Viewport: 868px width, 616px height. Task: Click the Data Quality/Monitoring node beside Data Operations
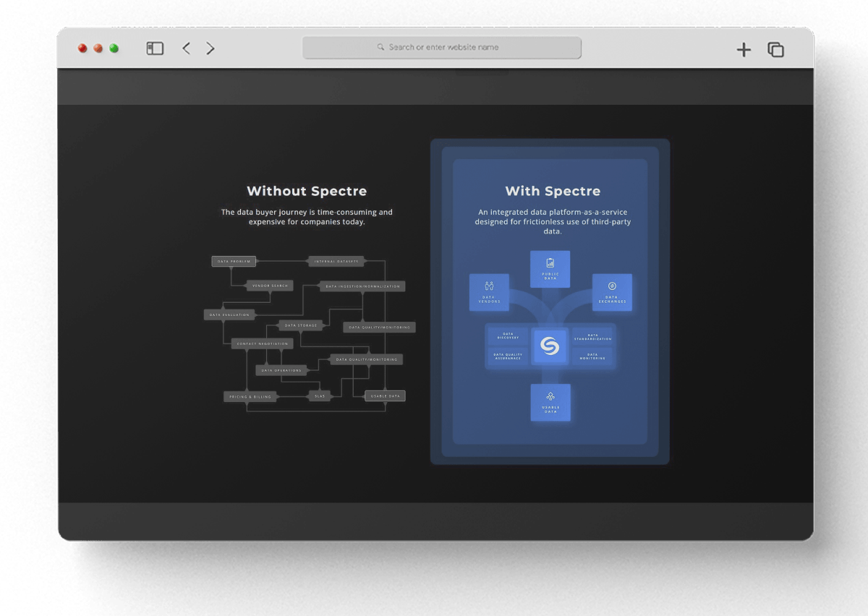click(367, 359)
